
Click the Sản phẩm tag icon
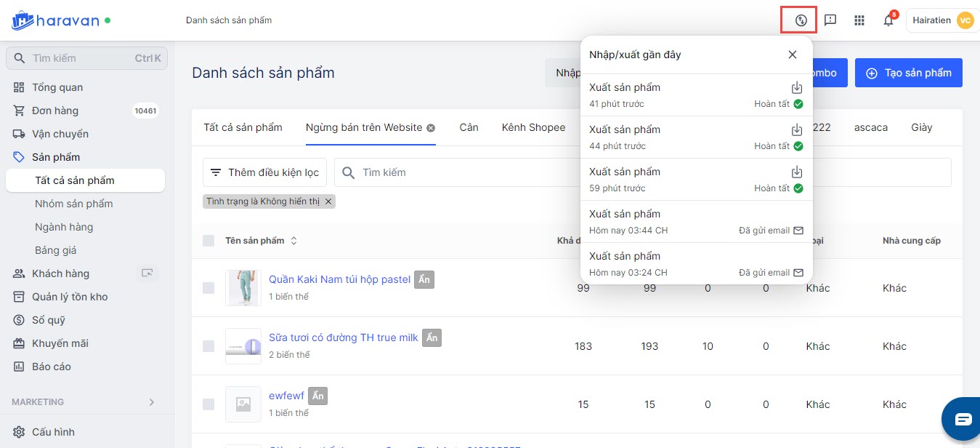(x=19, y=157)
